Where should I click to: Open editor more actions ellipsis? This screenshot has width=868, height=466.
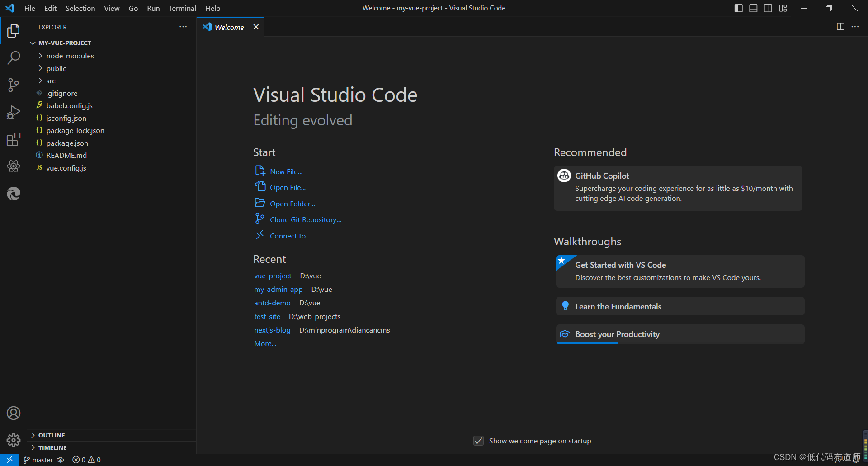pyautogui.click(x=855, y=27)
